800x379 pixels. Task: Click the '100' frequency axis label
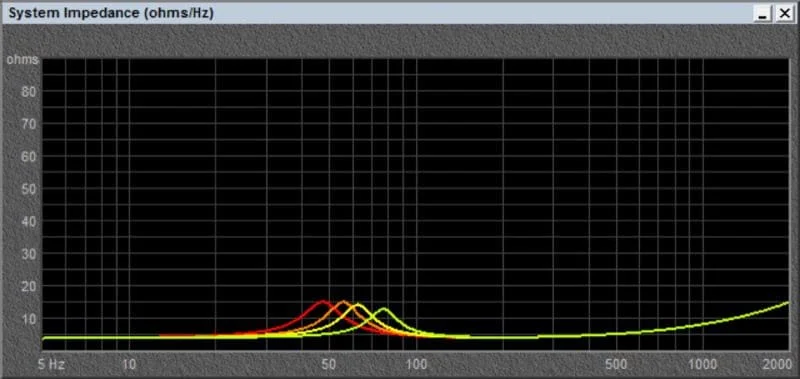click(x=417, y=364)
